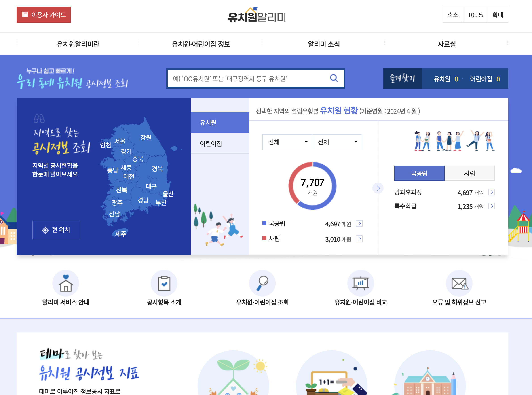Select the 국공립 toggle button
This screenshot has width=532, height=395.
(x=419, y=173)
